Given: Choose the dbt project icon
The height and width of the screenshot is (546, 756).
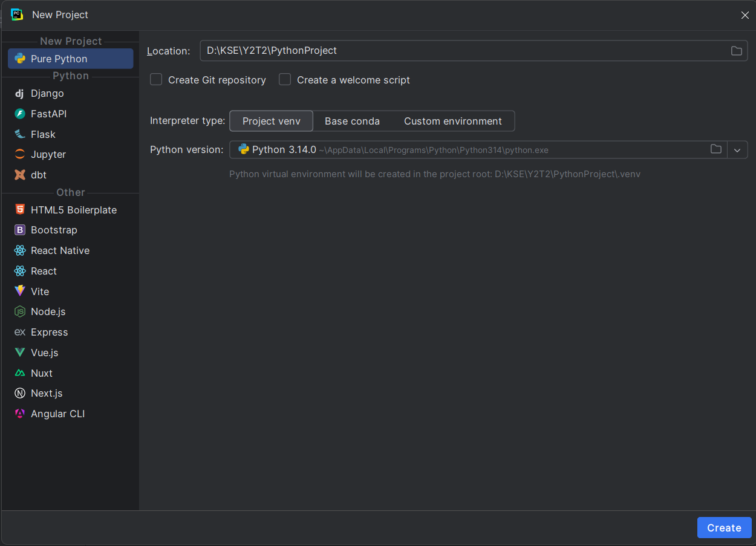Looking at the screenshot, I should tap(19, 175).
